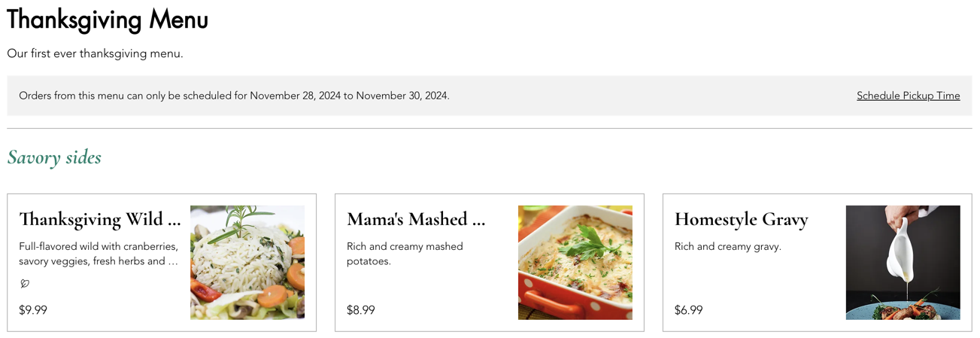Select the Homestyle Gravy item title
The image size is (980, 338).
742,219
